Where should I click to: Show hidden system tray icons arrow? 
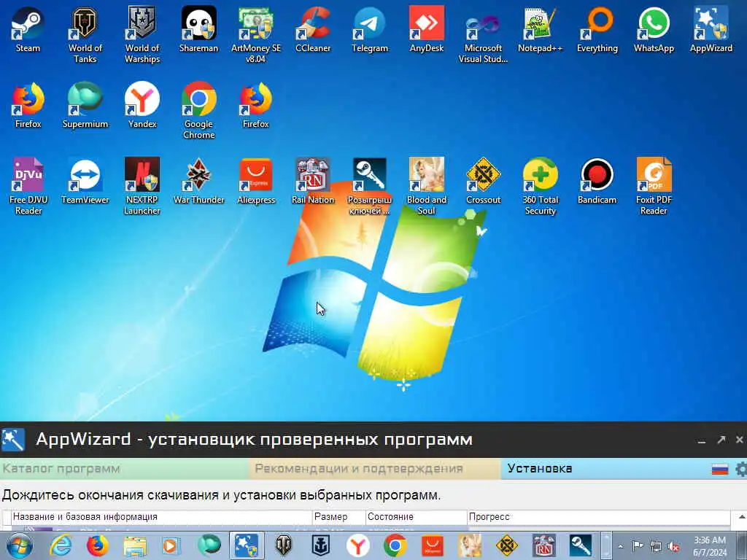(620, 546)
